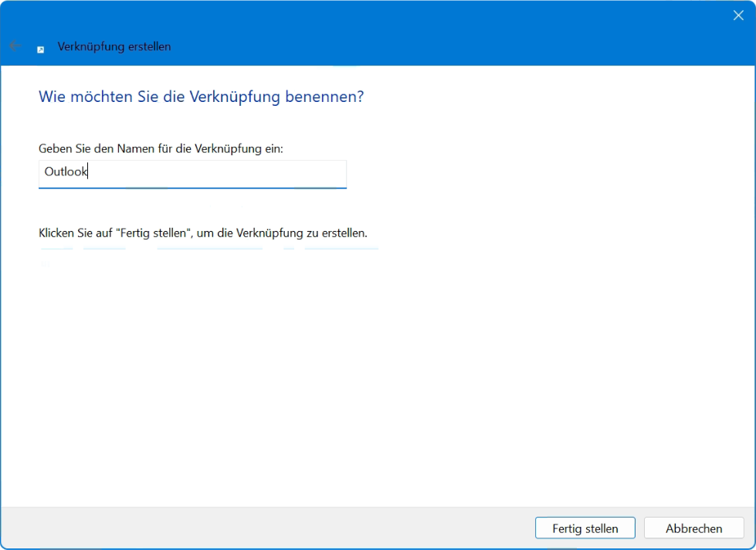
Task: Click the Verknüpfung erstellen title text
Action: tap(114, 46)
